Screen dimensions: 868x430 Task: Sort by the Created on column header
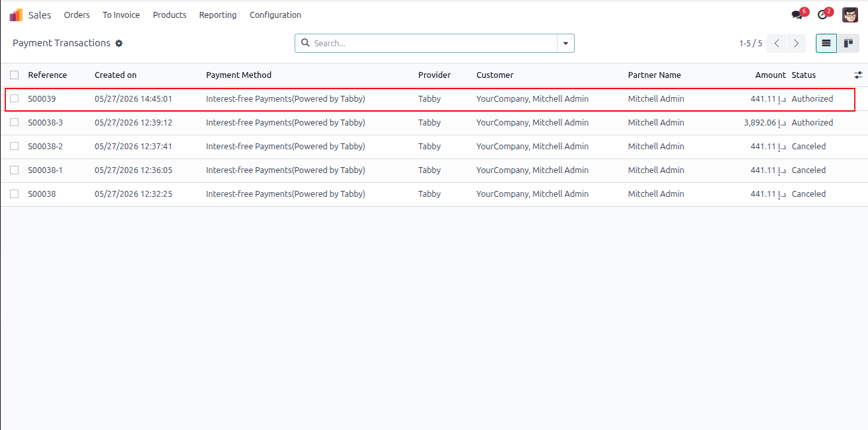(116, 75)
